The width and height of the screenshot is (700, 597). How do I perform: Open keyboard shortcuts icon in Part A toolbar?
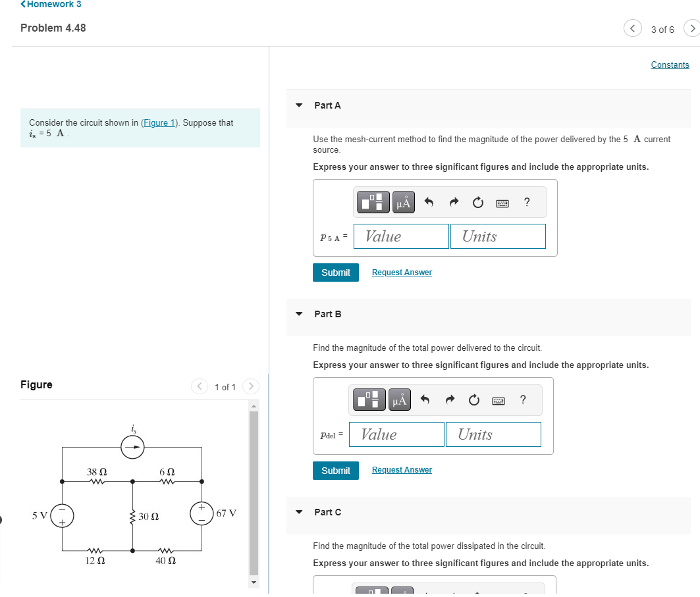(502, 203)
